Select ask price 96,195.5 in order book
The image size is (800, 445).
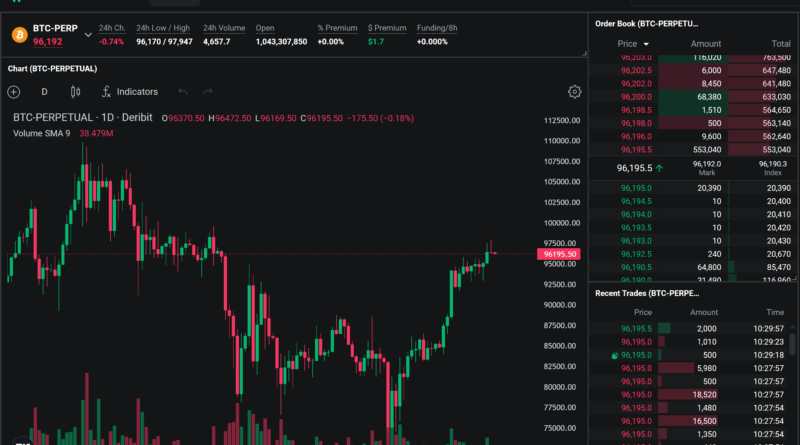pyautogui.click(x=636, y=150)
